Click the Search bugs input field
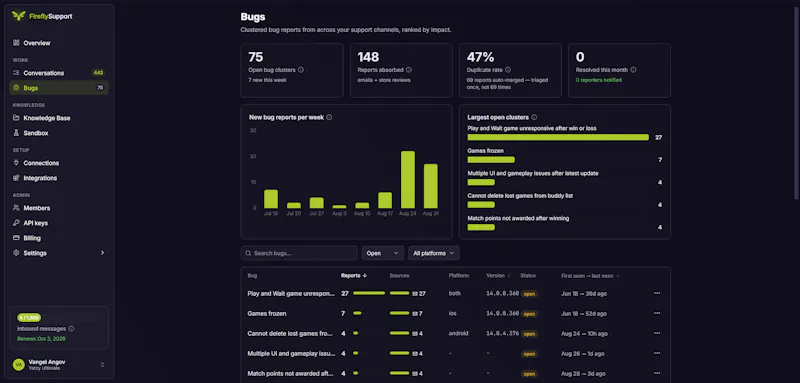Image resolution: width=800 pixels, height=383 pixels. (x=299, y=253)
